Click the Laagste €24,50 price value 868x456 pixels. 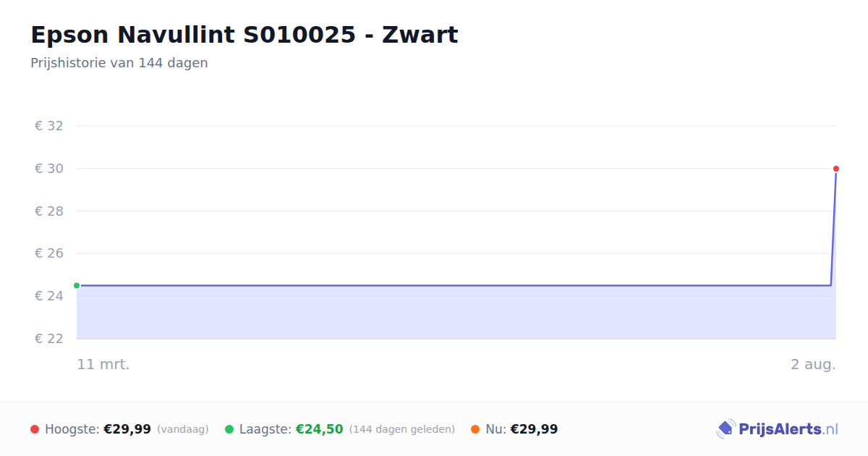pyautogui.click(x=319, y=429)
